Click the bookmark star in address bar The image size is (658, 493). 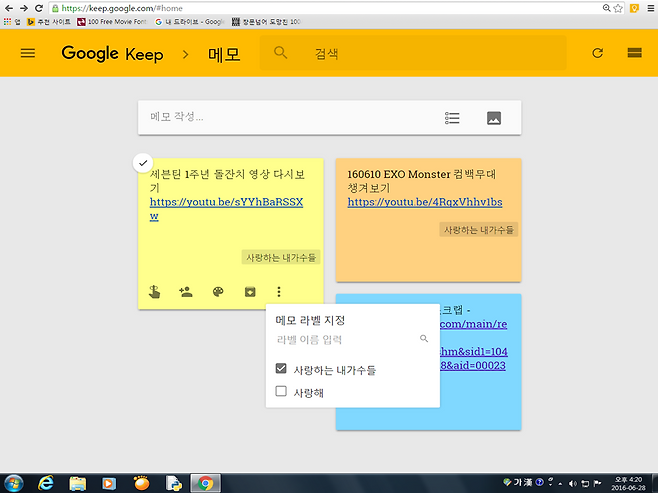click(618, 8)
